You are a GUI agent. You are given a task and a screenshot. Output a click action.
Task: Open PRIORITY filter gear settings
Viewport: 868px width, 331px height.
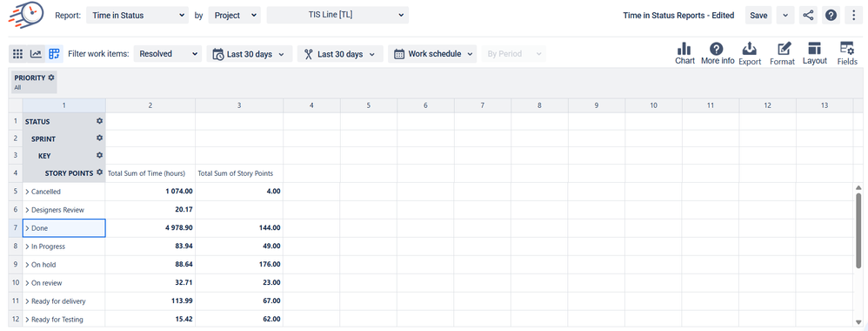click(51, 78)
